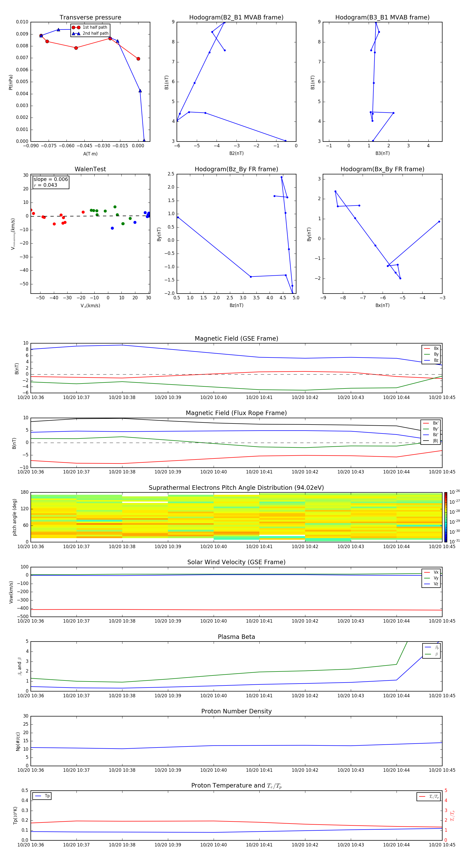
Task: Select the Bz legend entry in GSE plot
Action: click(x=431, y=360)
